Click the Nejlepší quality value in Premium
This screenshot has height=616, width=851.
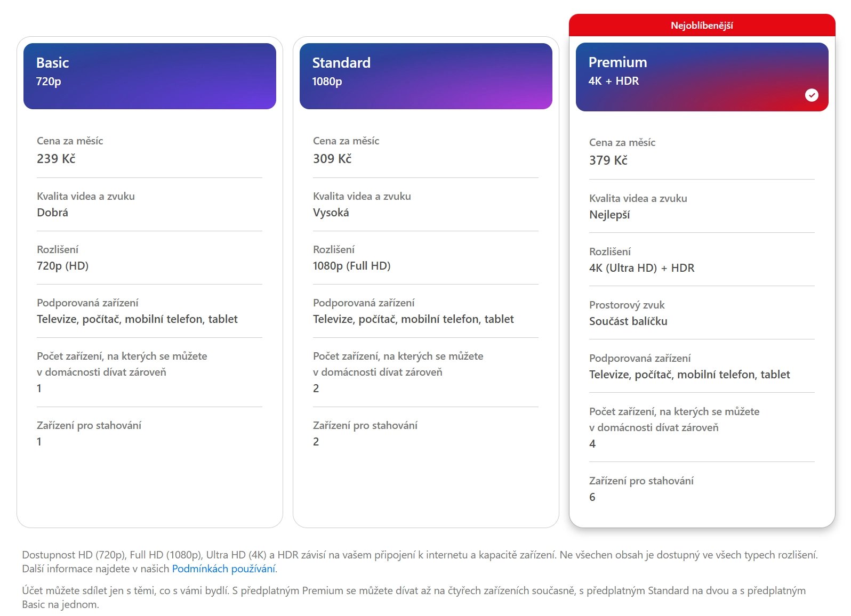pos(609,215)
